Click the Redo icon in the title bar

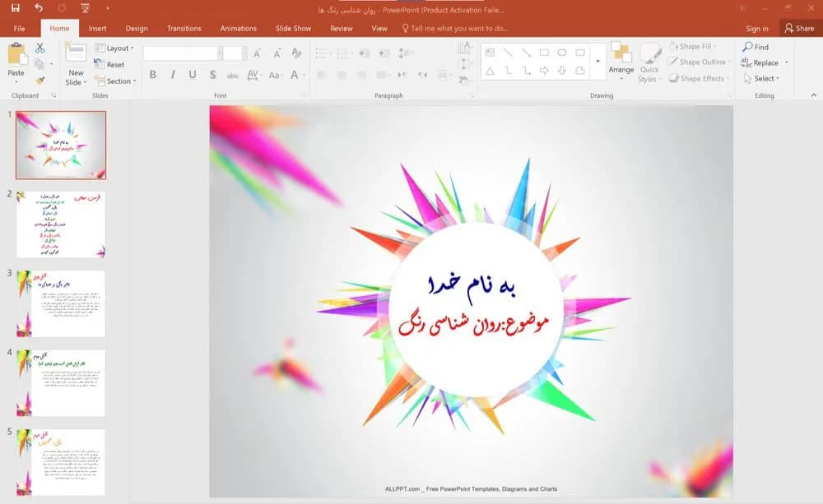62,8
